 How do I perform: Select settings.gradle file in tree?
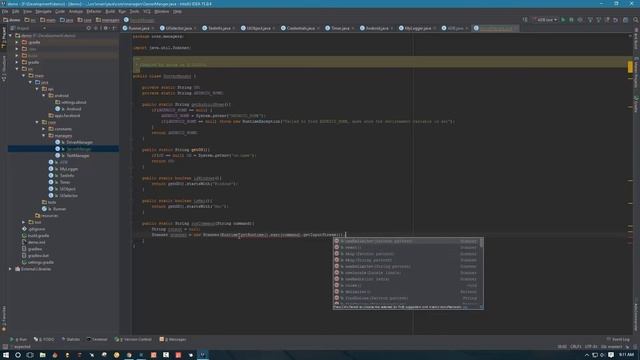(x=40, y=262)
